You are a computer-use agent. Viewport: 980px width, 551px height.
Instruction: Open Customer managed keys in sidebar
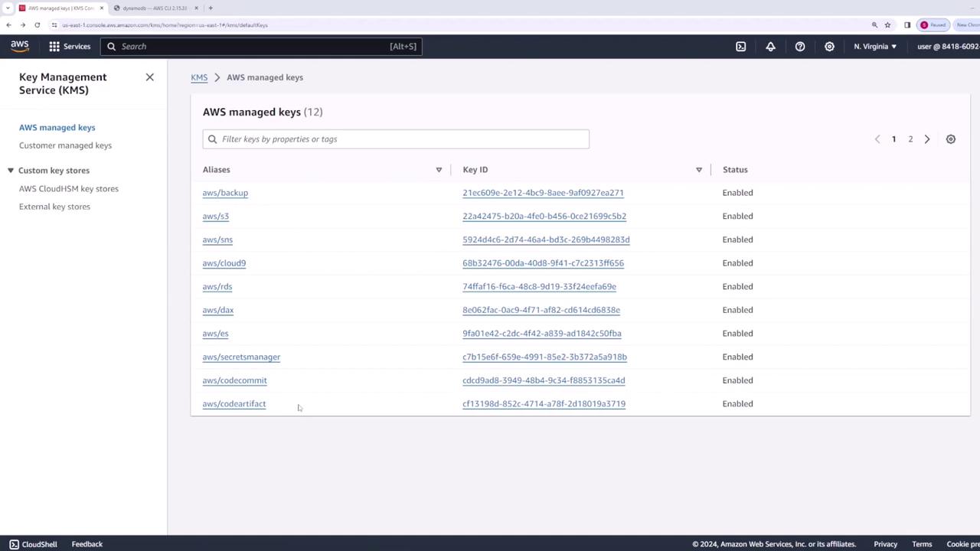(x=65, y=145)
